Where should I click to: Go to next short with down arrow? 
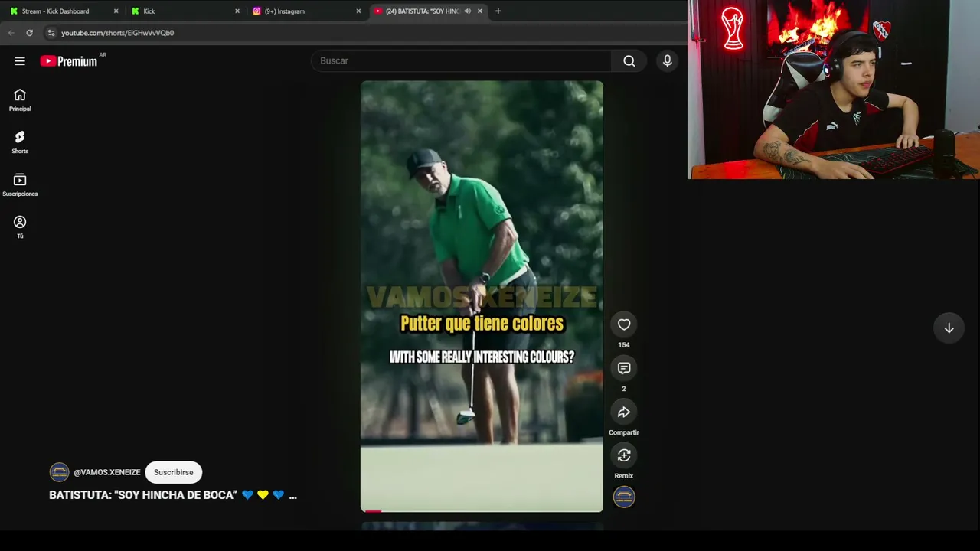pos(949,328)
